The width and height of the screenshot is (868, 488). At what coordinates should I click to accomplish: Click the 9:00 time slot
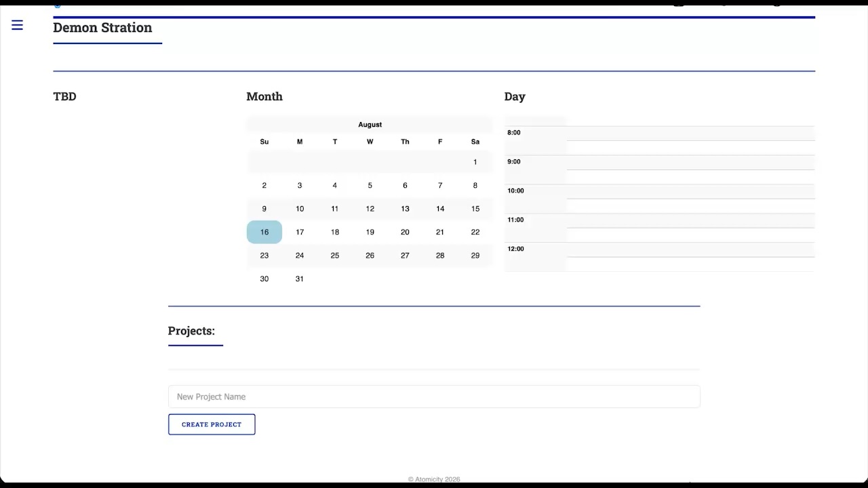(x=659, y=163)
